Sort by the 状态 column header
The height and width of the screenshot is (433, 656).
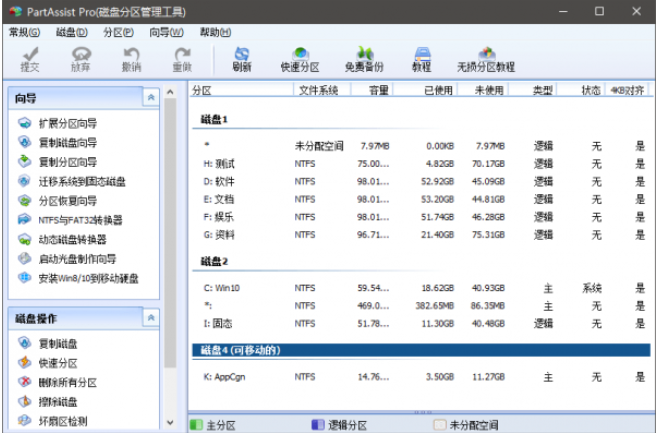(581, 90)
